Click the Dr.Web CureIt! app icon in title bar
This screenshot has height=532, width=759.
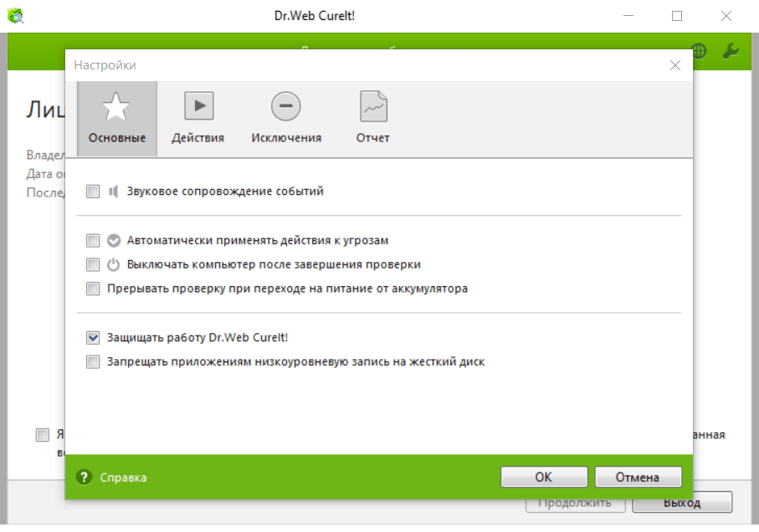15,15
